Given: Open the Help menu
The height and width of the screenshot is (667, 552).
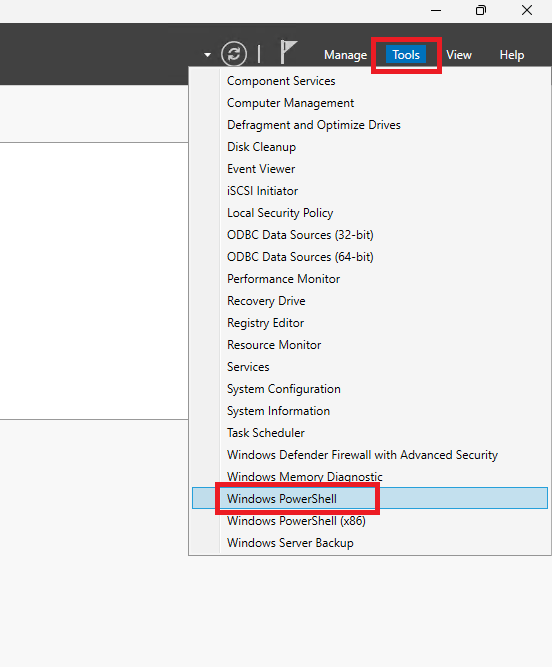Looking at the screenshot, I should coord(512,55).
